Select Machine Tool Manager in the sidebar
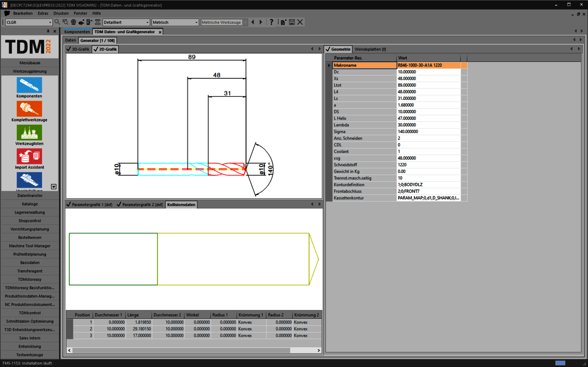The image size is (588, 367). pos(30,246)
